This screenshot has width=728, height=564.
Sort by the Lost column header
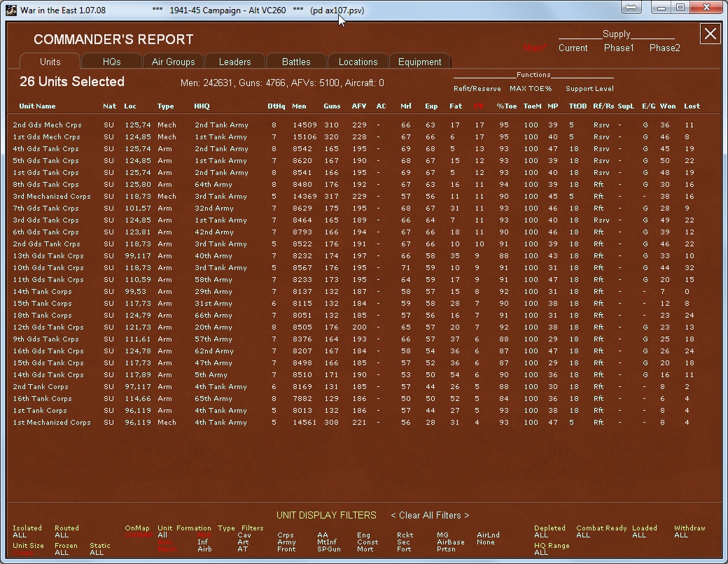coord(692,106)
